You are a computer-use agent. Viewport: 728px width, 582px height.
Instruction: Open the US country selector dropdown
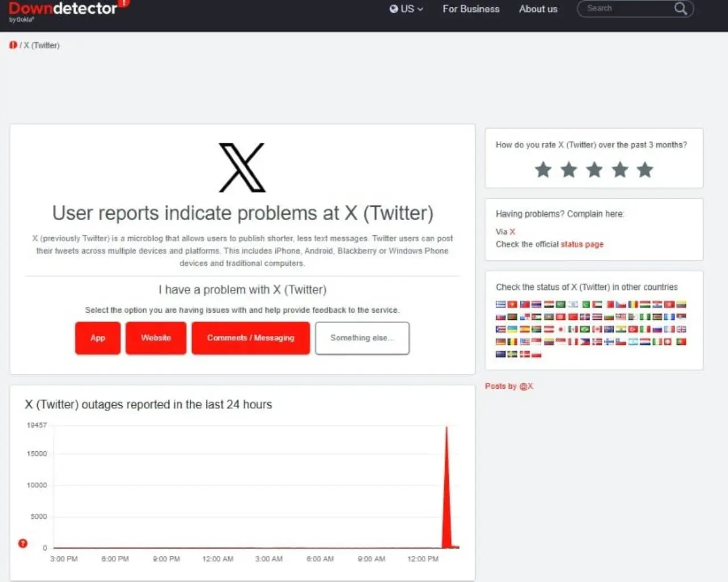click(406, 9)
